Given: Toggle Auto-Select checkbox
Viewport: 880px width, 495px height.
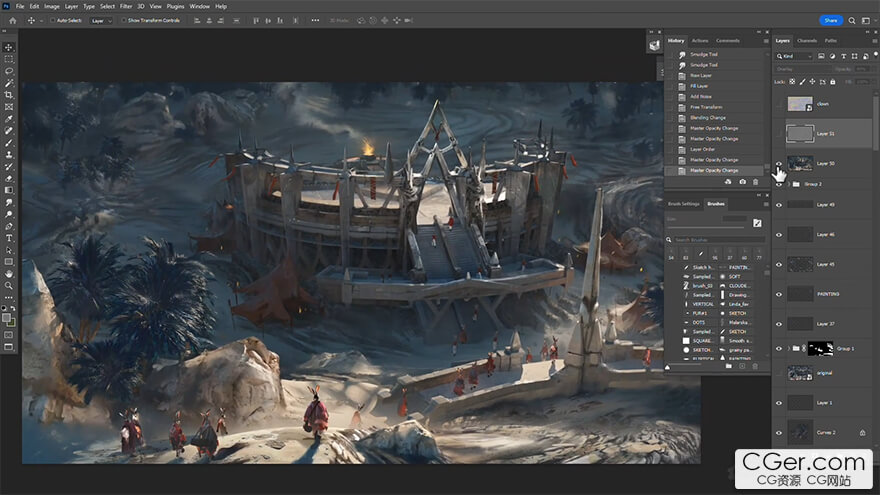Looking at the screenshot, I should coord(53,20).
